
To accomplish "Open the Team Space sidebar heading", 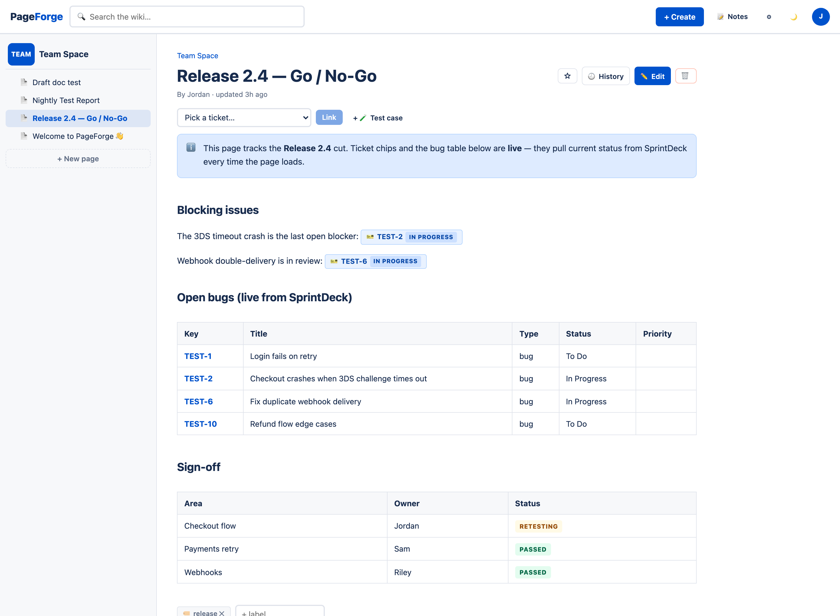I will (64, 54).
